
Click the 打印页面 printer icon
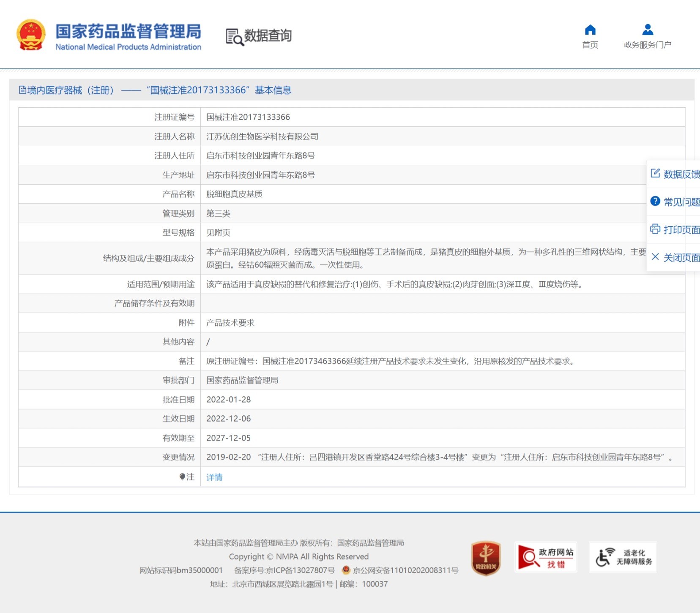(x=655, y=229)
